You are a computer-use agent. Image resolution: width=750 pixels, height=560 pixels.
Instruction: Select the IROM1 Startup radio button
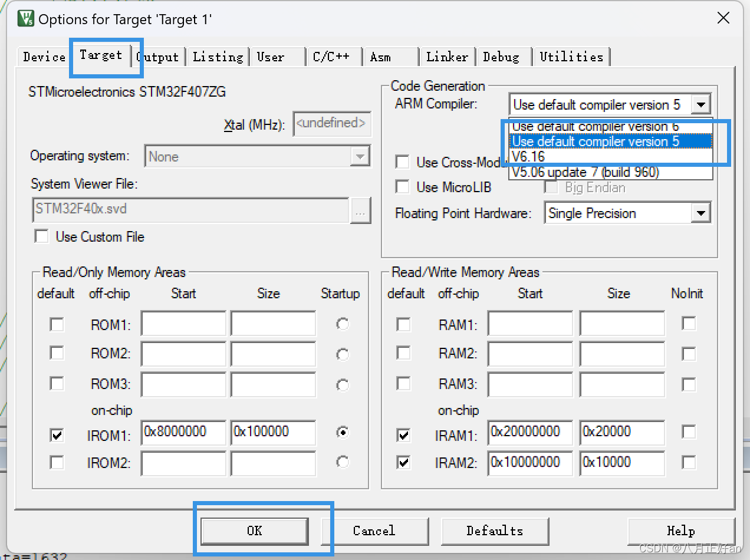click(x=342, y=432)
